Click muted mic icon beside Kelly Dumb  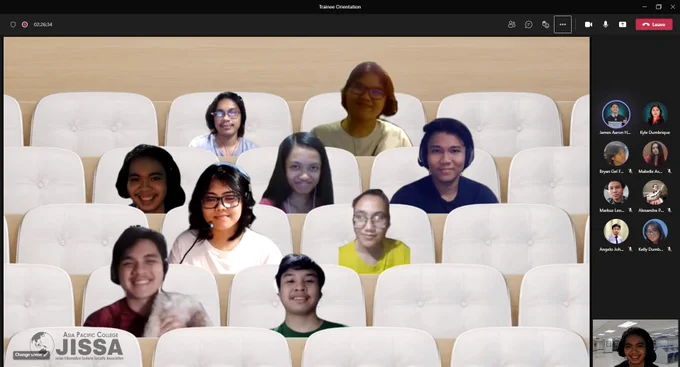click(670, 249)
